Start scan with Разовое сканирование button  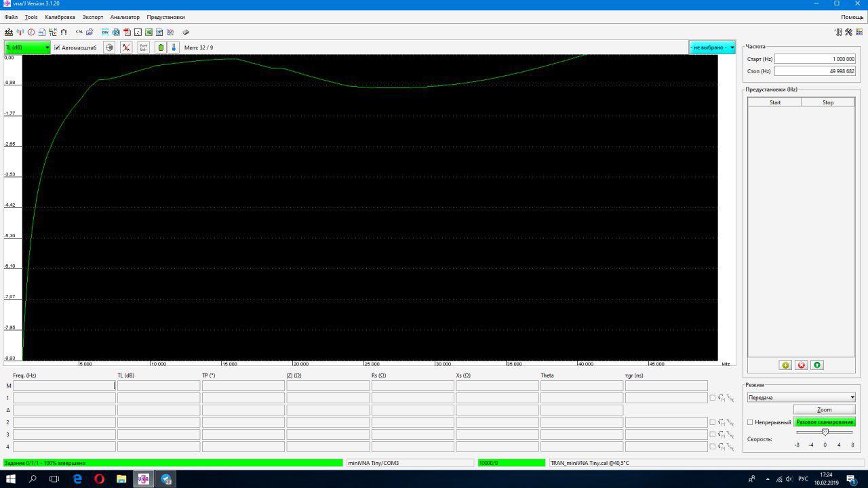[x=825, y=422]
